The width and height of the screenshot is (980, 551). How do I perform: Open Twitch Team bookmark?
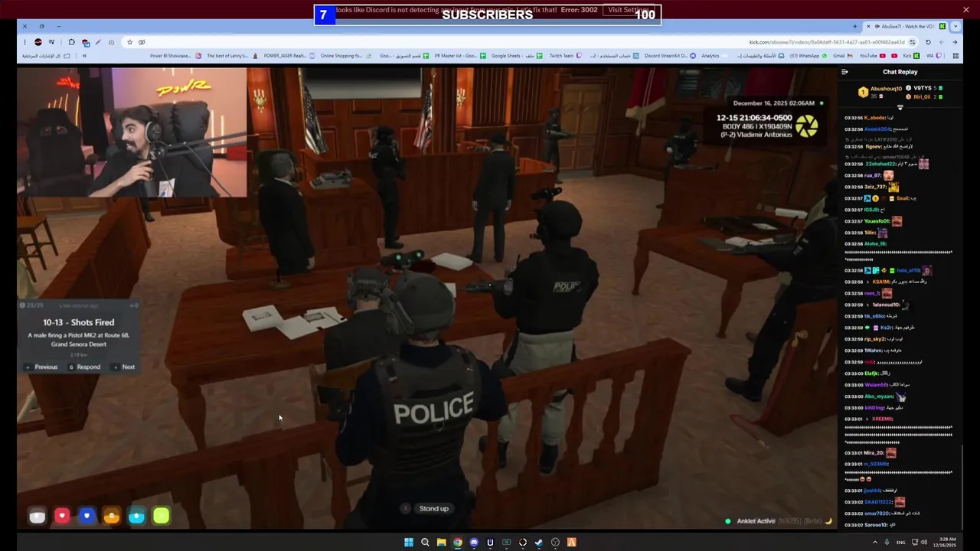(x=565, y=56)
